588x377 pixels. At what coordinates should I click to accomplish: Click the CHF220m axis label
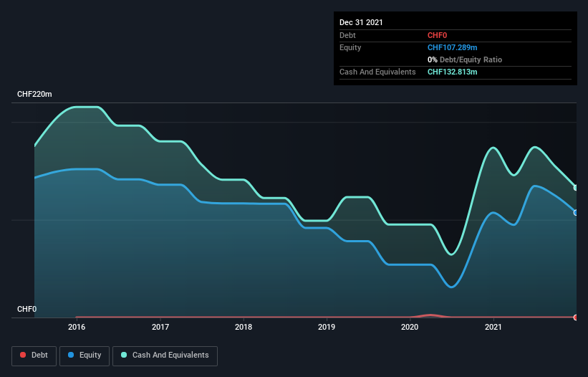tap(34, 94)
